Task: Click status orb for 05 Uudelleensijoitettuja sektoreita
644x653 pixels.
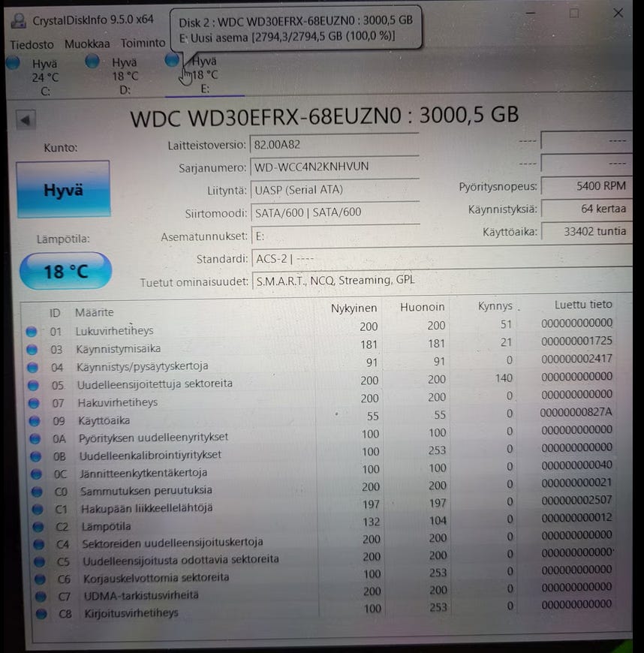Action: point(33,385)
